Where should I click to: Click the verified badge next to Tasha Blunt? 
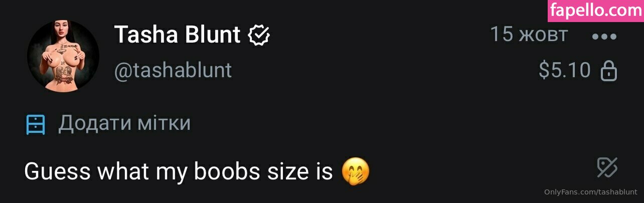coord(259,35)
